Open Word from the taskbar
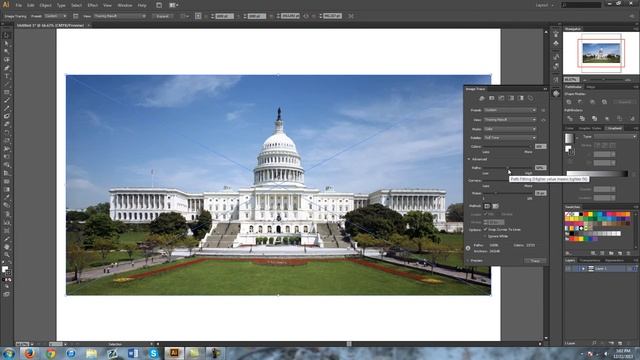640x360 pixels. point(133,353)
